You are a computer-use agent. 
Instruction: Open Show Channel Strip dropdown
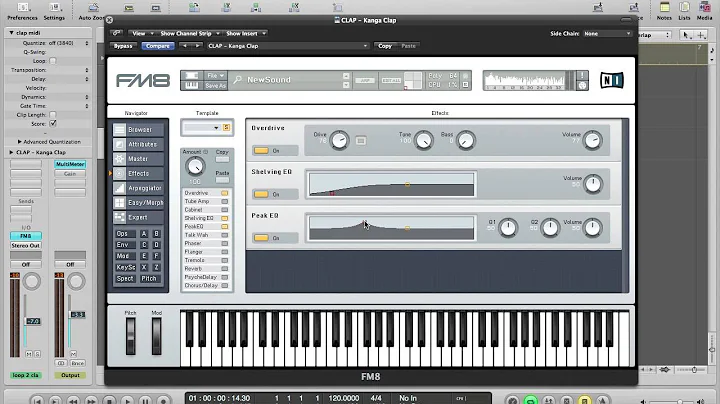click(190, 34)
